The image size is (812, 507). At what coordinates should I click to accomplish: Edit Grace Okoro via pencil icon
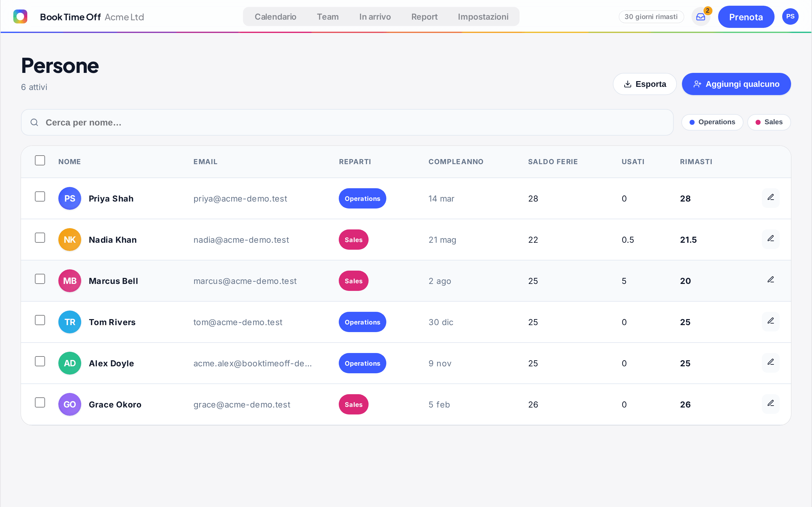point(770,404)
